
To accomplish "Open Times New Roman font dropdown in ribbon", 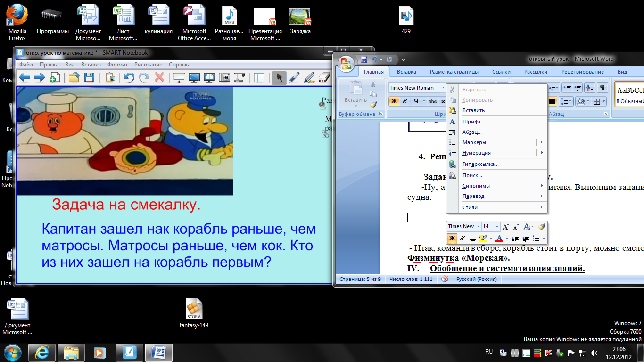I will [x=443, y=88].
